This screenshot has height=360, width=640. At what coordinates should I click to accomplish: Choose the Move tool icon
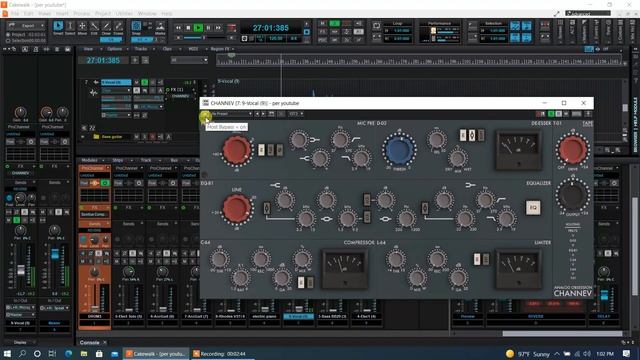click(82, 26)
